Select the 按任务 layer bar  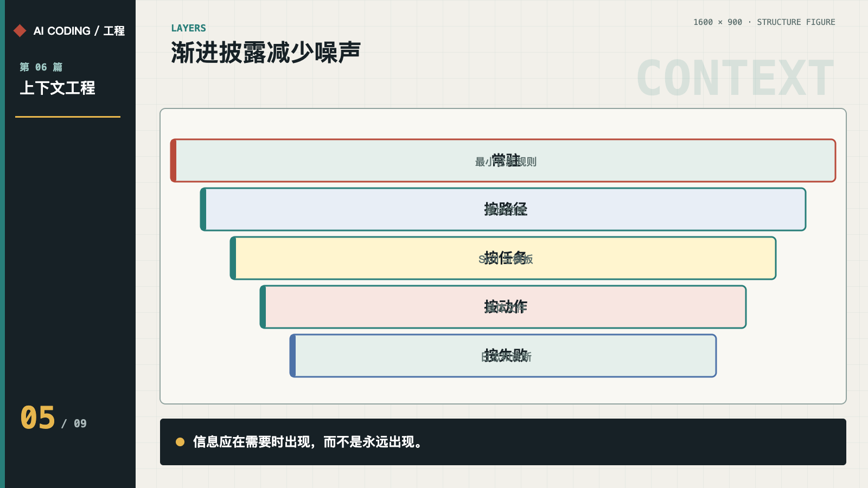(503, 258)
